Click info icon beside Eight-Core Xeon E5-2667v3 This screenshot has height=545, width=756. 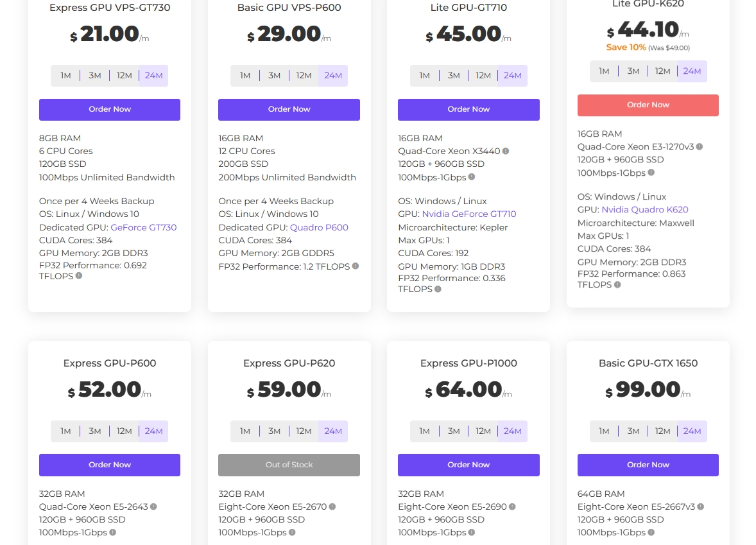tap(701, 506)
